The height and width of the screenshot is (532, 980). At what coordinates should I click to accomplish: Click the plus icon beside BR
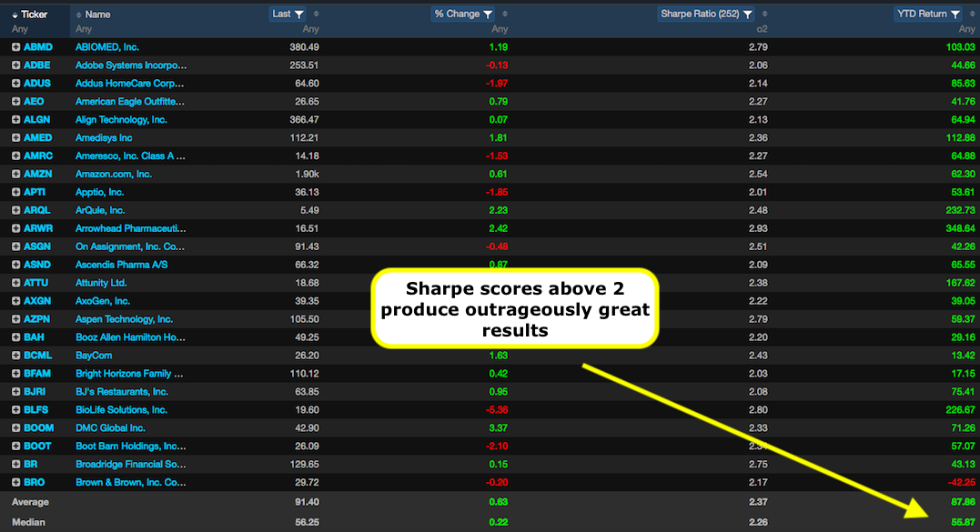click(15, 464)
